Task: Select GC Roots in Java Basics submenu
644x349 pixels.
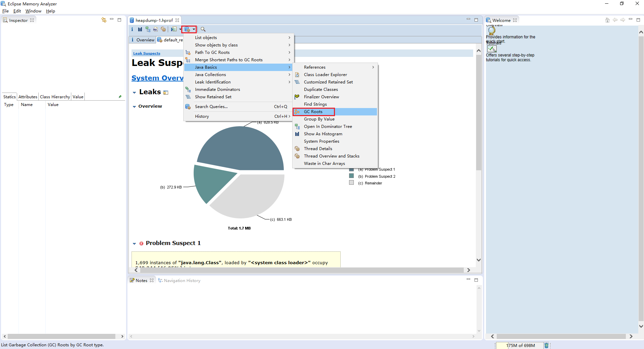Action: 335,112
